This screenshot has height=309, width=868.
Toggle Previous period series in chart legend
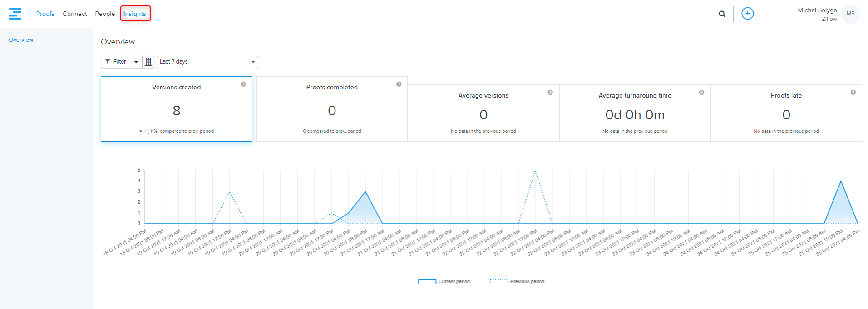click(517, 282)
